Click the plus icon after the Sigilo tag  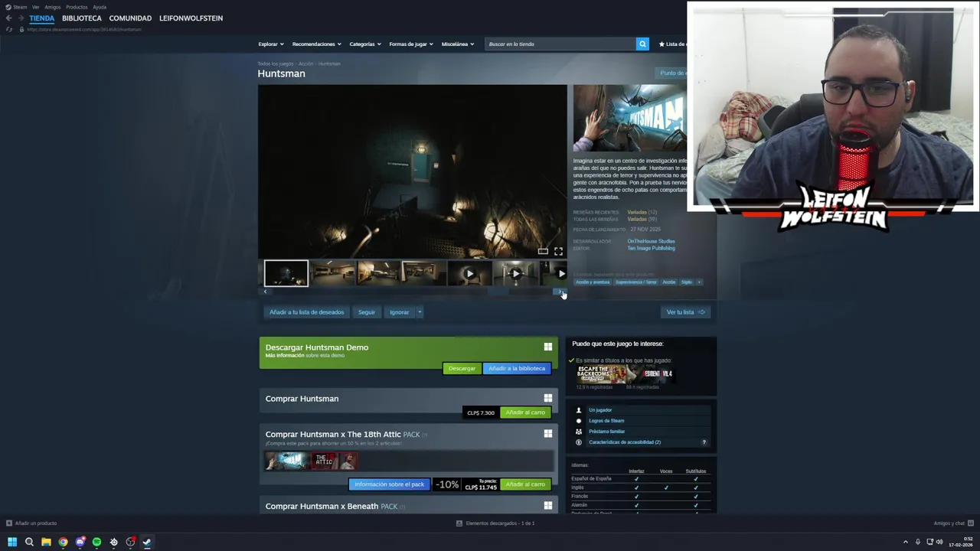coord(698,282)
